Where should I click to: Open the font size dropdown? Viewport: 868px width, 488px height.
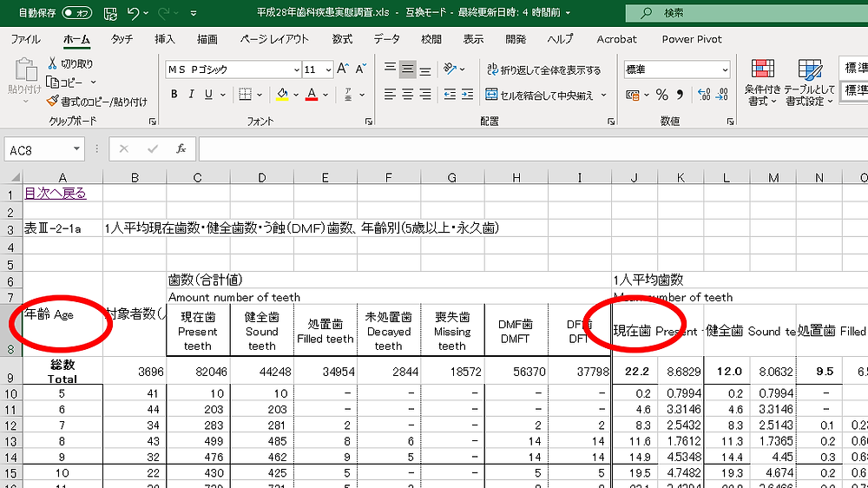(328, 69)
